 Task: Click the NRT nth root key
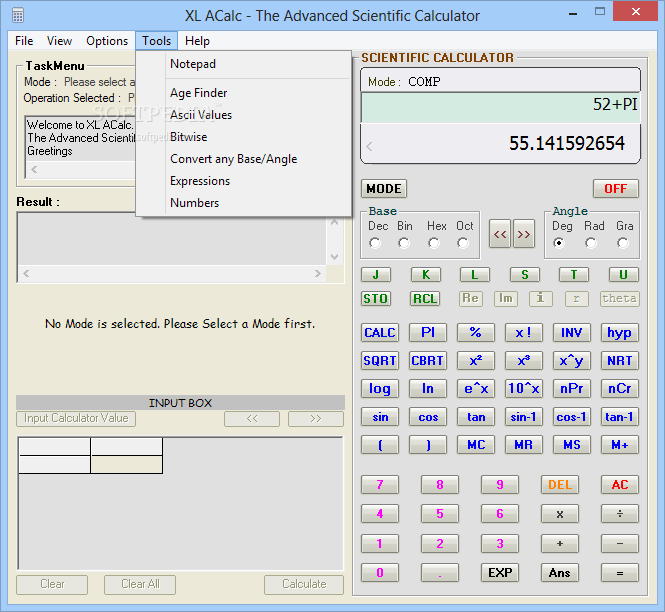[x=620, y=360]
